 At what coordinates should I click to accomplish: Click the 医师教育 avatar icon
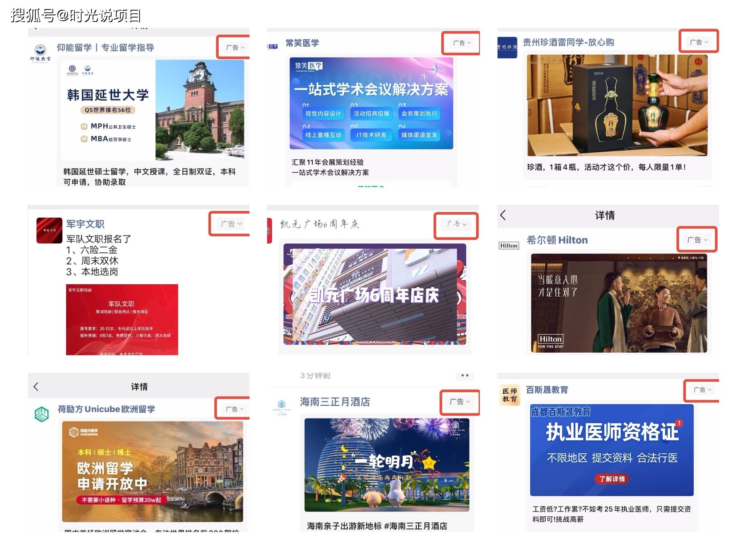coord(510,395)
